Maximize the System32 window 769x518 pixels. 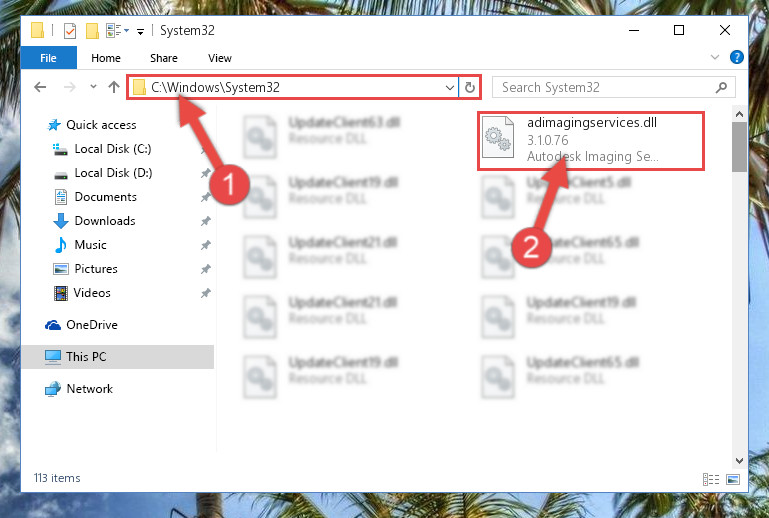pyautogui.click(x=679, y=30)
